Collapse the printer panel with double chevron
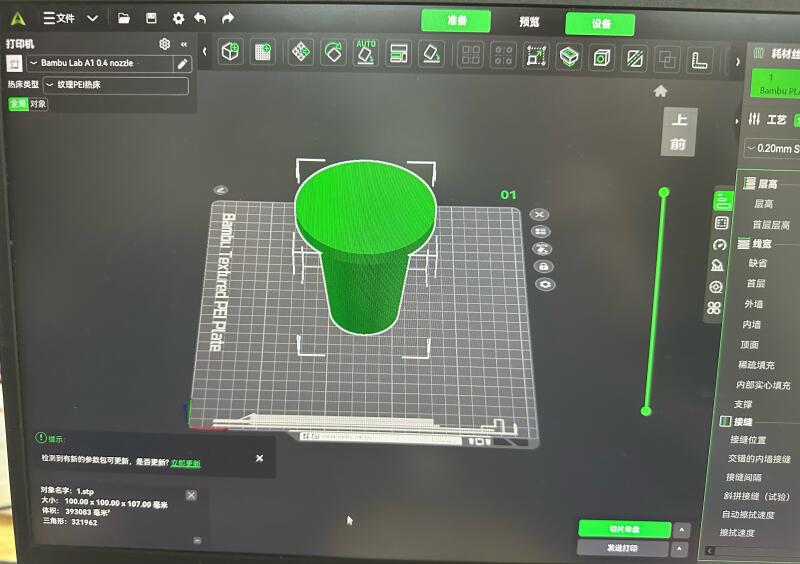Screen dimensions: 800x564 click(184, 44)
